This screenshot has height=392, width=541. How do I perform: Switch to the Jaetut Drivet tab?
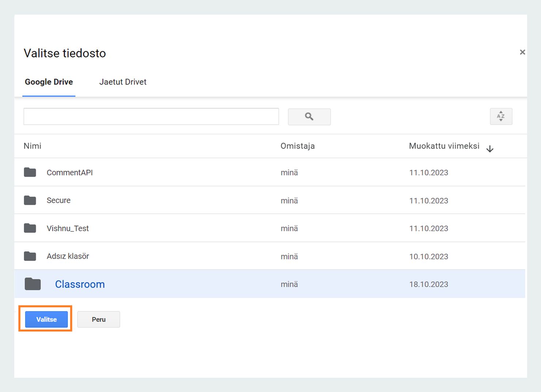[x=123, y=82]
